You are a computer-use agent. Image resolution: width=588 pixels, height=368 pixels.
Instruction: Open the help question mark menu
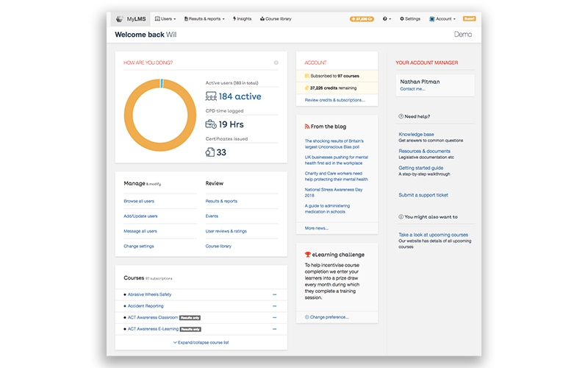387,18
